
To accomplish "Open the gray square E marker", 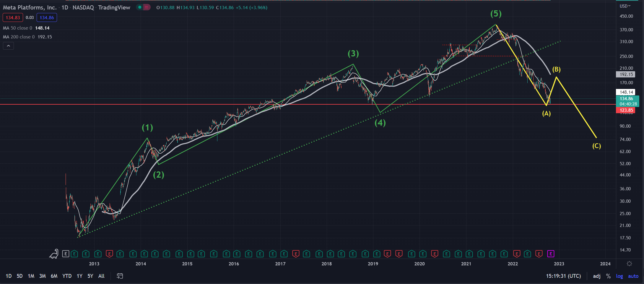I will (x=66, y=254).
